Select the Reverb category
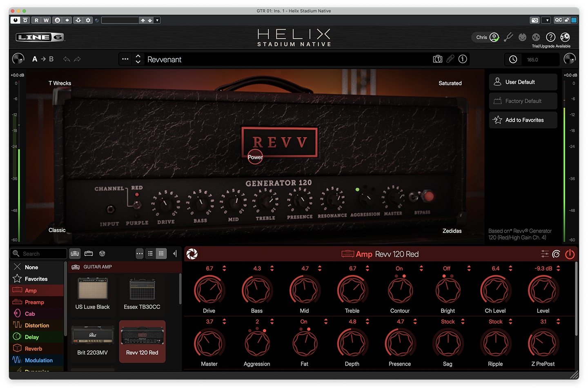This screenshot has height=390, width=588. point(36,349)
